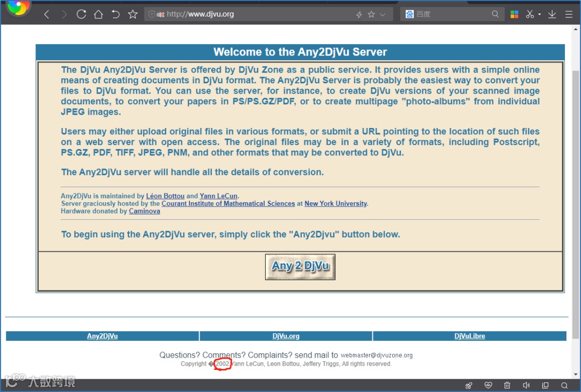Open the browser hamburger menu
Screen dimensions: 581x392
click(x=569, y=15)
